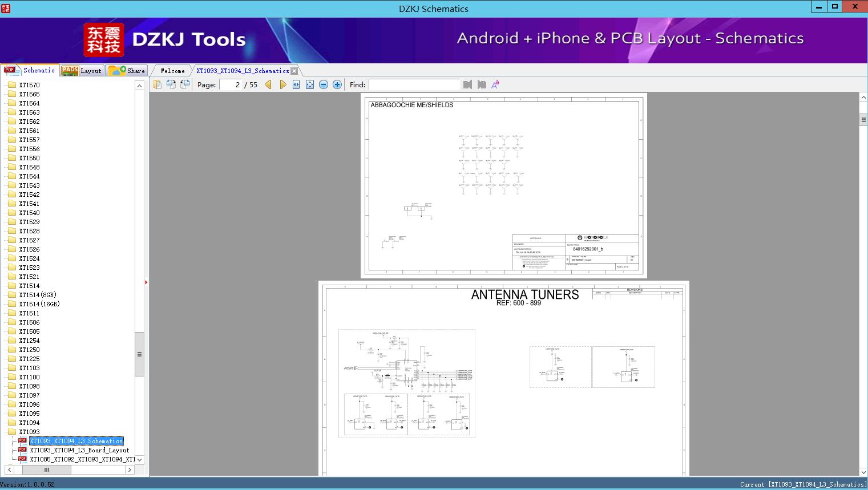This screenshot has height=490, width=868.
Task: Select the XT1561 folder
Action: 29,131
